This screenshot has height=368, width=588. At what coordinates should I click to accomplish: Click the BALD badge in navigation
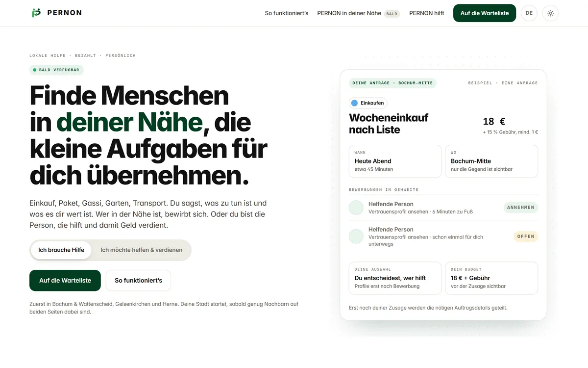[392, 14]
